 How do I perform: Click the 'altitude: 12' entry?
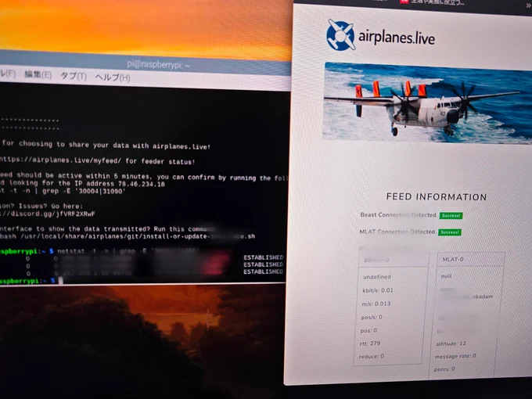point(451,343)
